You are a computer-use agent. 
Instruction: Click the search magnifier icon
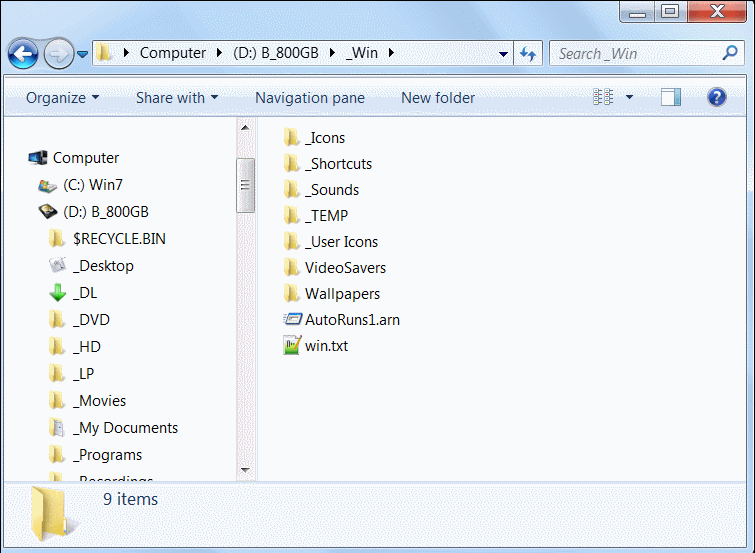730,53
